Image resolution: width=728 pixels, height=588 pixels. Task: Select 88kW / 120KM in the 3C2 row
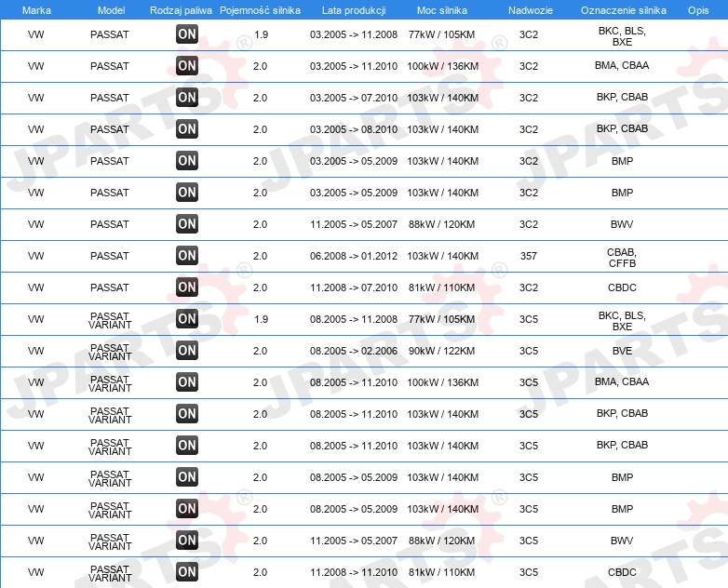[x=441, y=224]
